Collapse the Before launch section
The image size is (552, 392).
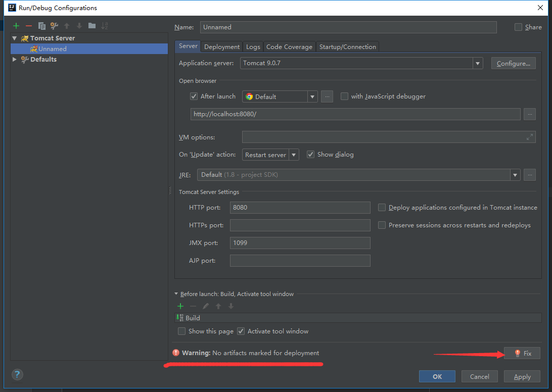176,293
